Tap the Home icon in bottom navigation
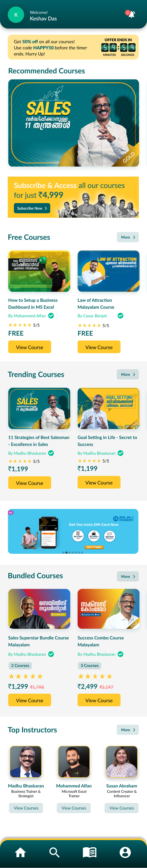 20,852
